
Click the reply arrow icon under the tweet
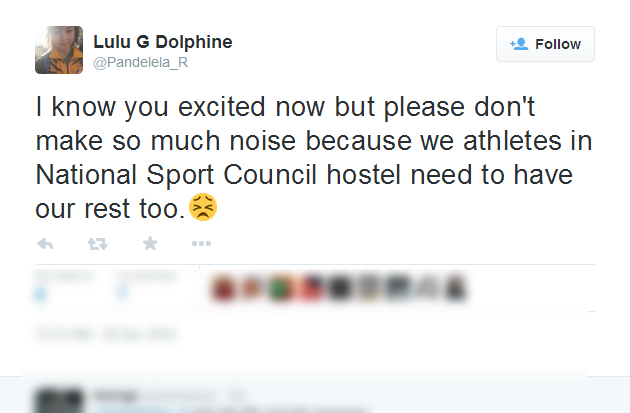(x=45, y=243)
